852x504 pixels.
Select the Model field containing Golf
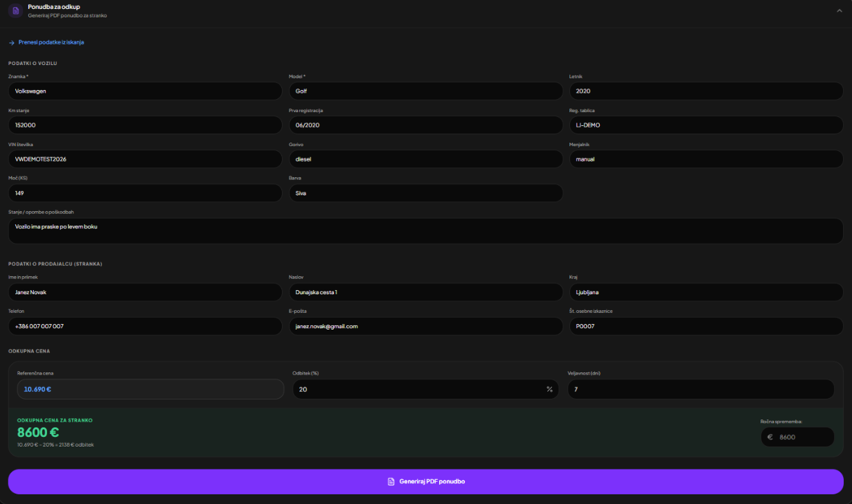(425, 91)
